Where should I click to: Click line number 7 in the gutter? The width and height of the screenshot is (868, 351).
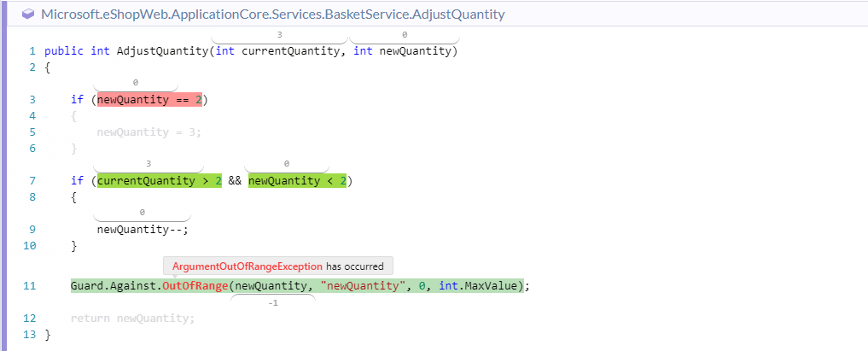tap(32, 181)
